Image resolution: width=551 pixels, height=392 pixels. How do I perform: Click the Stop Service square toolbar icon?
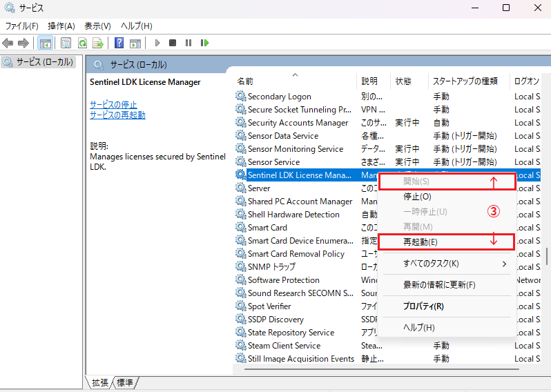coord(173,43)
